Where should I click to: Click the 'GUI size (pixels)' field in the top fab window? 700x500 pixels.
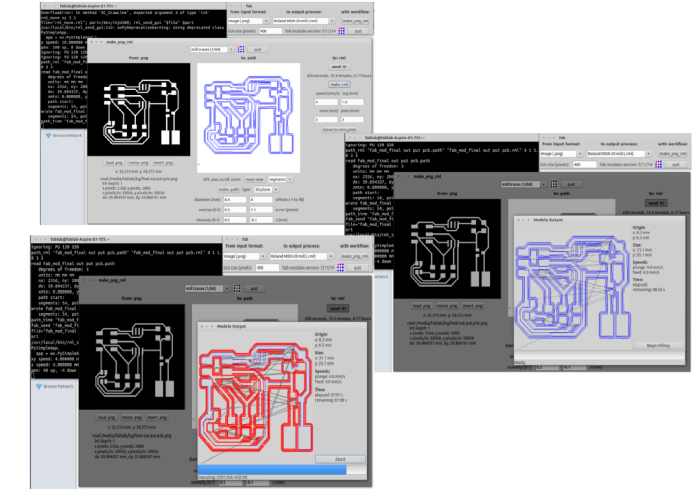tap(270, 31)
